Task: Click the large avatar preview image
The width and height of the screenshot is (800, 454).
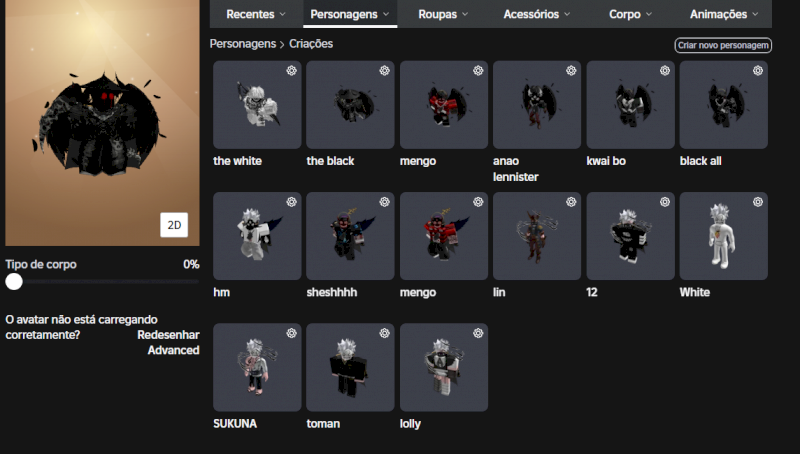Action: pyautogui.click(x=102, y=122)
